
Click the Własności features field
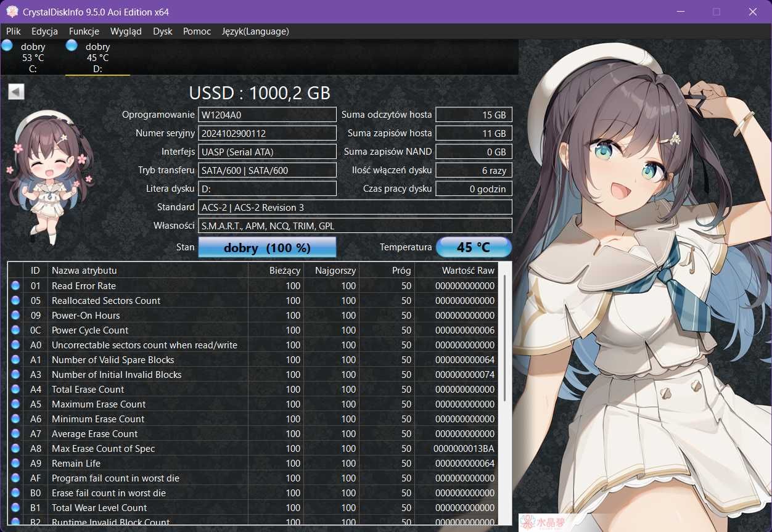355,226
